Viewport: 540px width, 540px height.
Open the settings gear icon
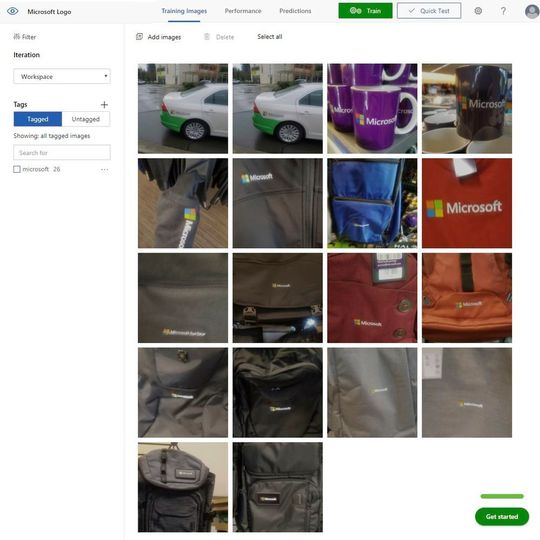click(478, 11)
